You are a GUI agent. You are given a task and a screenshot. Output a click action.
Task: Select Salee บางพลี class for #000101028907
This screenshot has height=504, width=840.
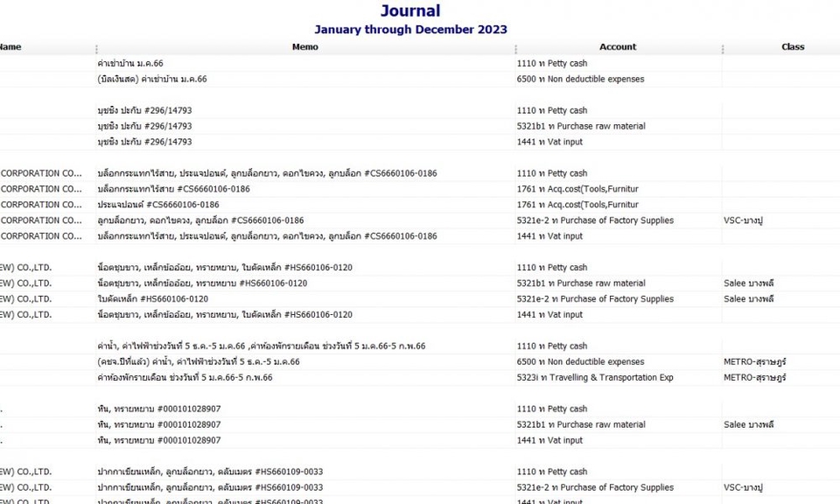[x=748, y=424]
